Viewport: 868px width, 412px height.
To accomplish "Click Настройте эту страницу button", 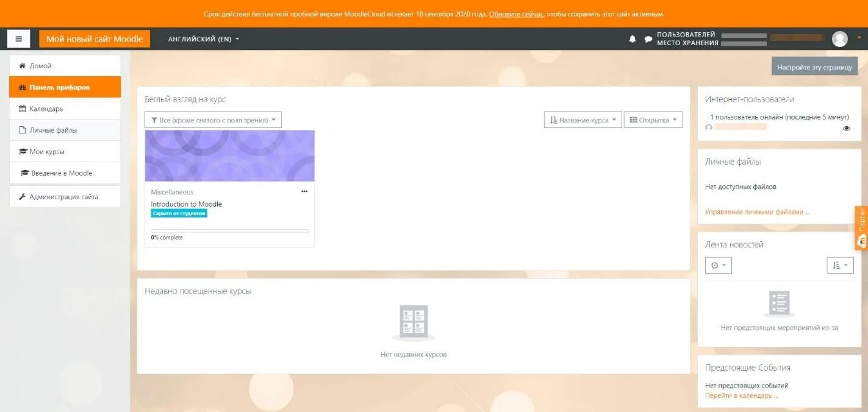I will click(814, 66).
